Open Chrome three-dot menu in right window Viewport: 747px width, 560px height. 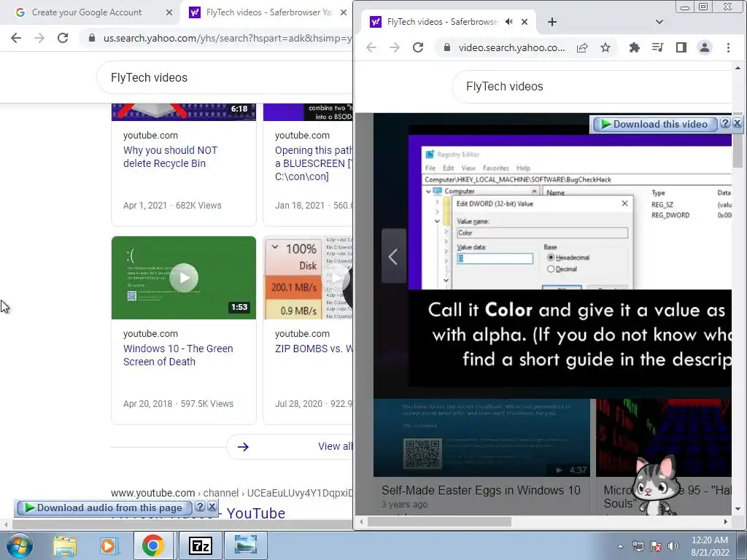pos(728,47)
